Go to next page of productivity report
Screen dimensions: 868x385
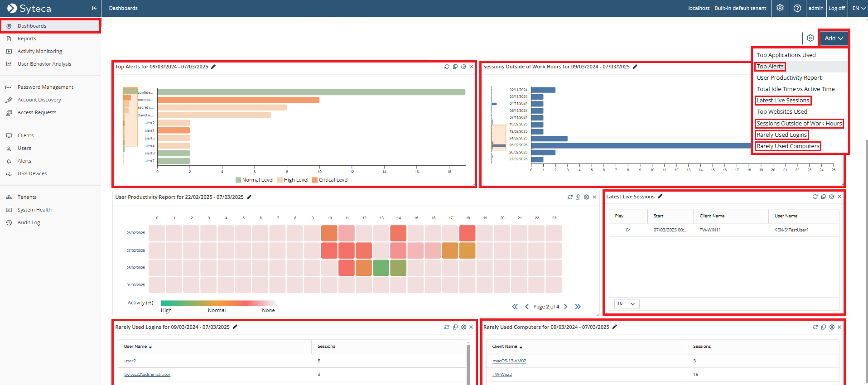point(565,307)
